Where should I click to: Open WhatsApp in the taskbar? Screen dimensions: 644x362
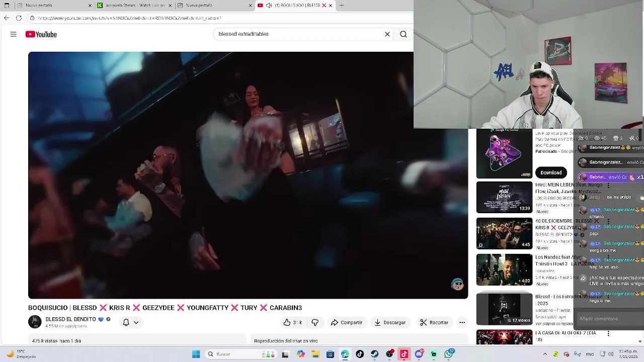[x=449, y=354]
